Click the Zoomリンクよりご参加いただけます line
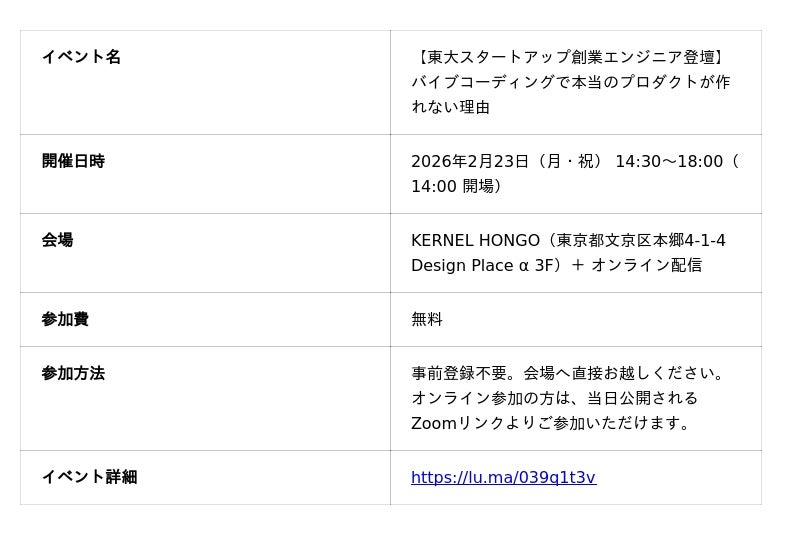Screen dimensions: 800x535 coord(552,423)
